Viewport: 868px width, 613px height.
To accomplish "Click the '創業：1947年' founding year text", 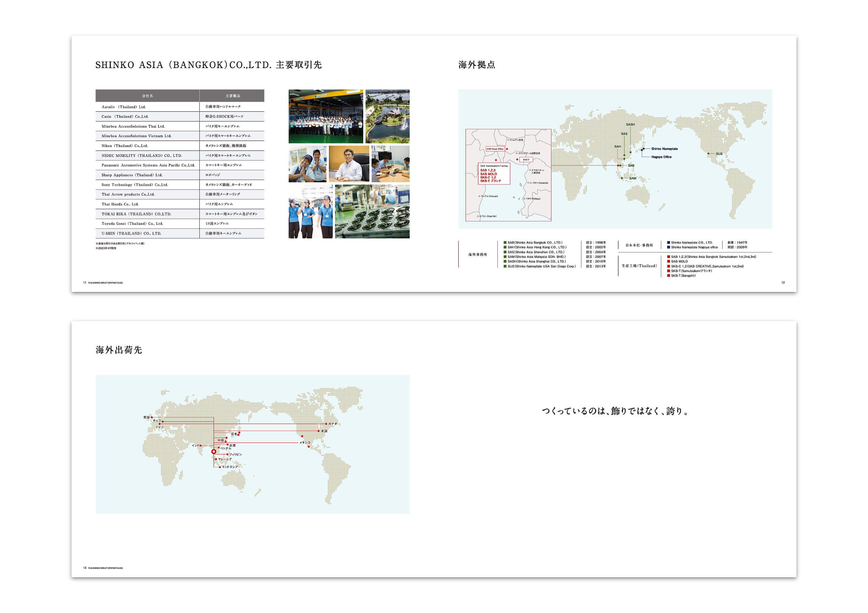I will pyautogui.click(x=737, y=243).
